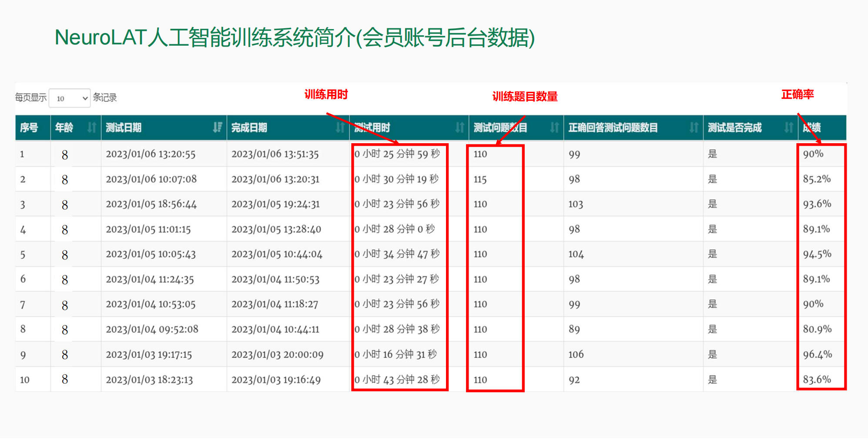Click duration 0 小时 34 分钟 47 秒
The height and width of the screenshot is (440, 868).
397,254
